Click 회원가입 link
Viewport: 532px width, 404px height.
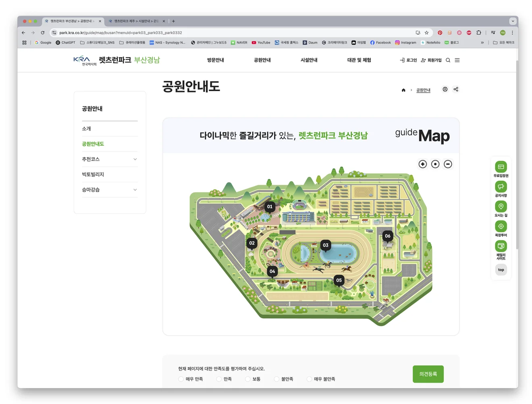point(431,60)
